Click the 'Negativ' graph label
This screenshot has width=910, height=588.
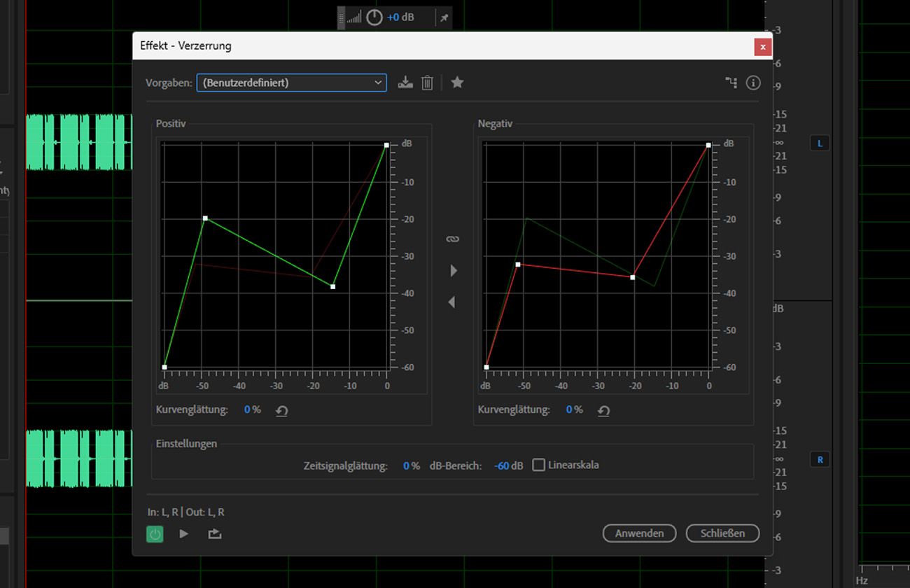495,124
